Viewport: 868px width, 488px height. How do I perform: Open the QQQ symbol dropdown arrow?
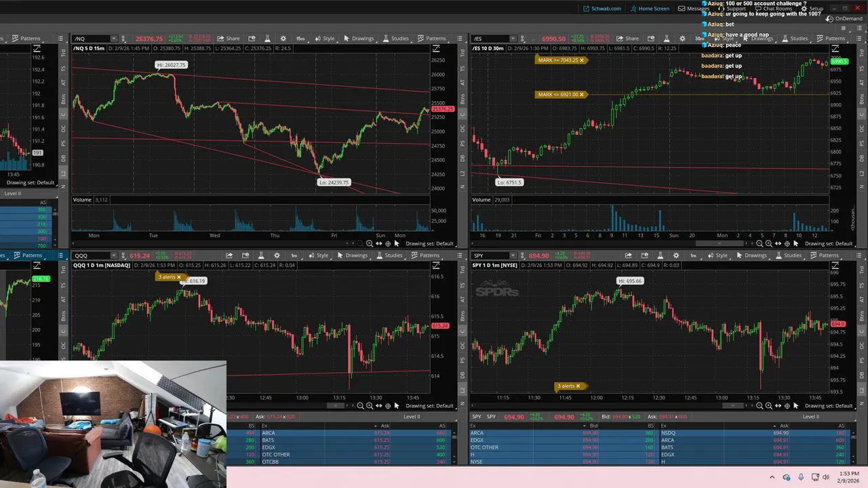114,256
